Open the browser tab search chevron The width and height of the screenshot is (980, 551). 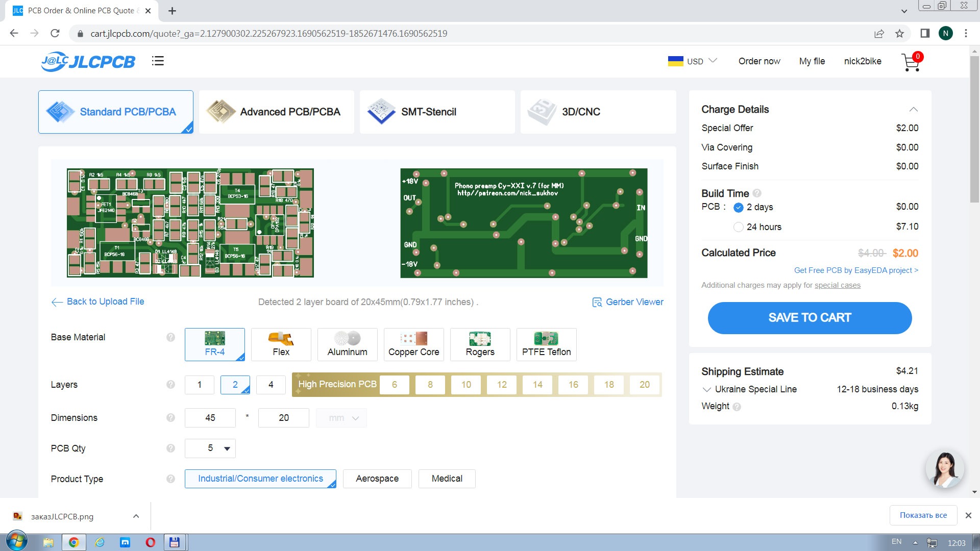904,11
